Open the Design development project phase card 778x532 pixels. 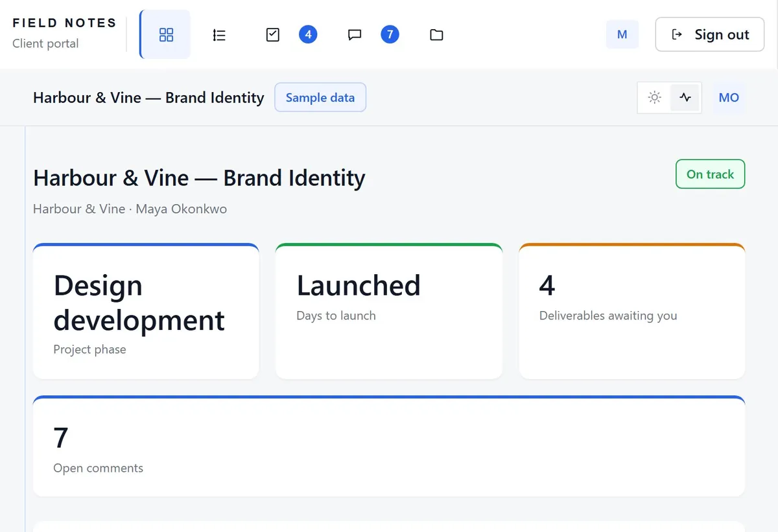[x=146, y=311]
